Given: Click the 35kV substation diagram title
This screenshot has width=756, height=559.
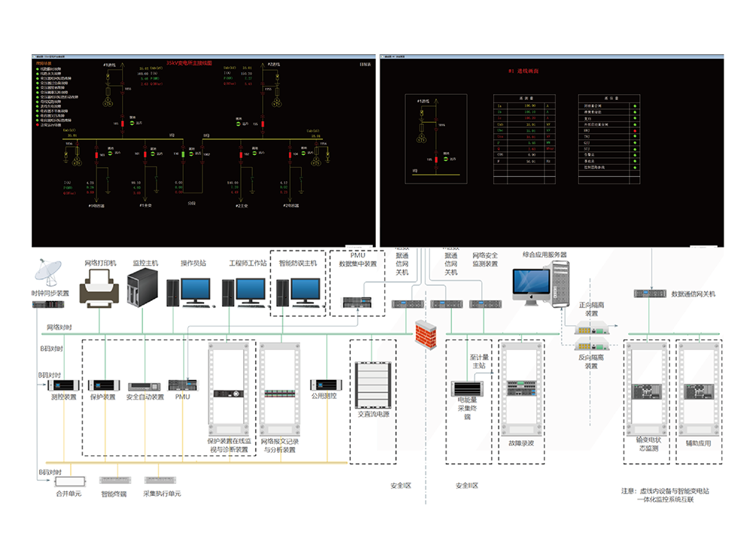Looking at the screenshot, I should point(189,64).
